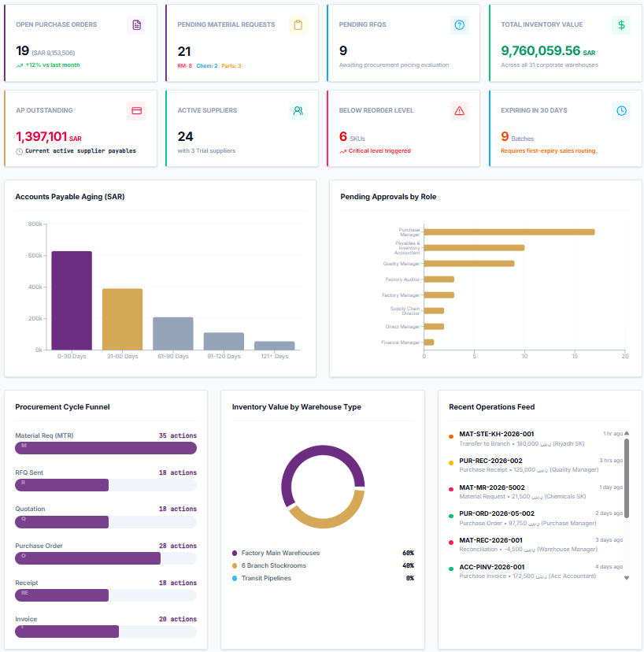Screen dimensions: 644x652
Task: Click the 'RM: 8' material request count
Action: point(184,65)
